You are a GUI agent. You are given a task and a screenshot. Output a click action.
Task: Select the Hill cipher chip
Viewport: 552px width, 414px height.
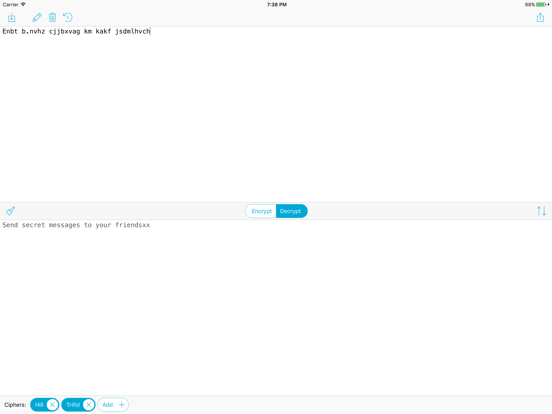pos(39,405)
